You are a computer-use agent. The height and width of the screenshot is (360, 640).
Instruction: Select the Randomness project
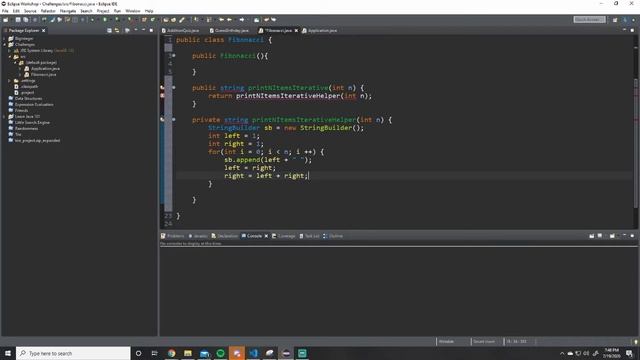point(23,129)
